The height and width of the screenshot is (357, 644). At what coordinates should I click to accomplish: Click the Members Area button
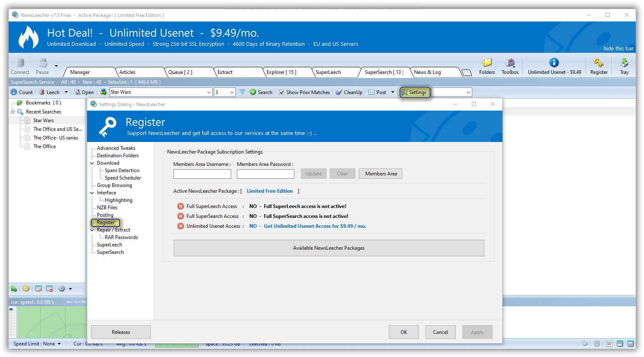coord(381,174)
